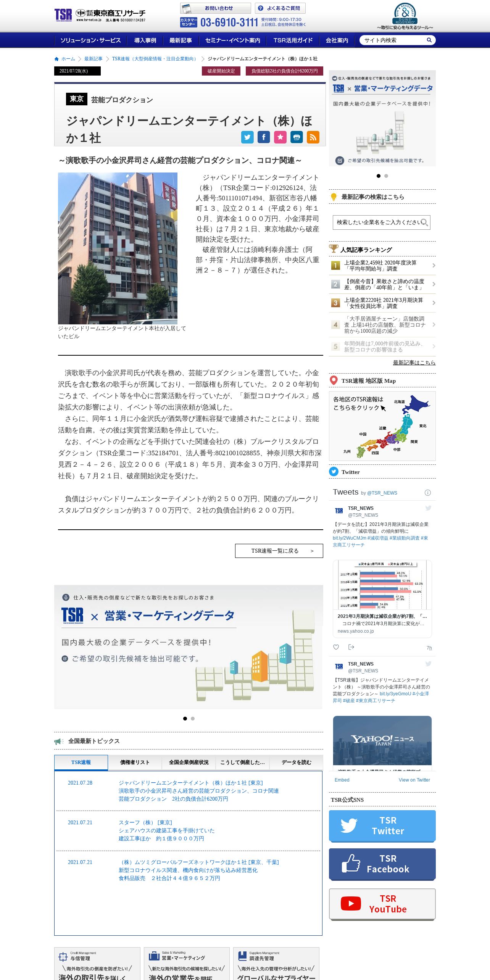Image resolution: width=490 pixels, height=980 pixels.
Task: Share article via the Facebook icon
Action: click(264, 137)
